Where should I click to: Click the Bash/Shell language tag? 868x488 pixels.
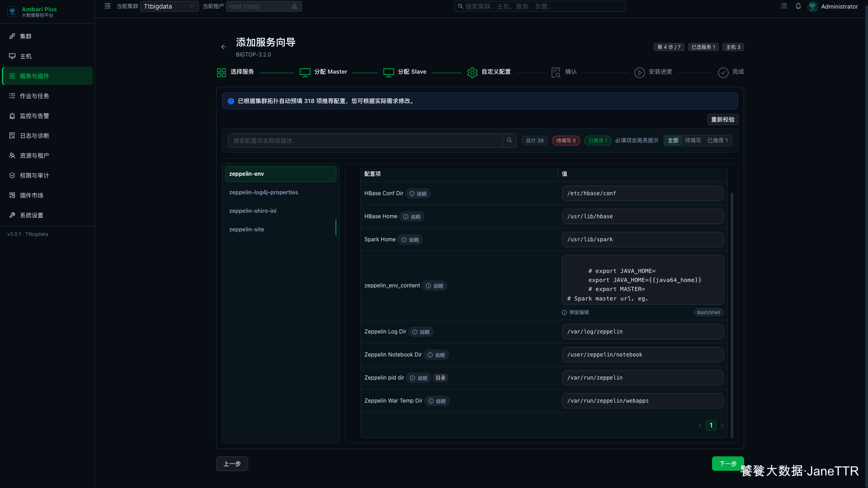[708, 313]
